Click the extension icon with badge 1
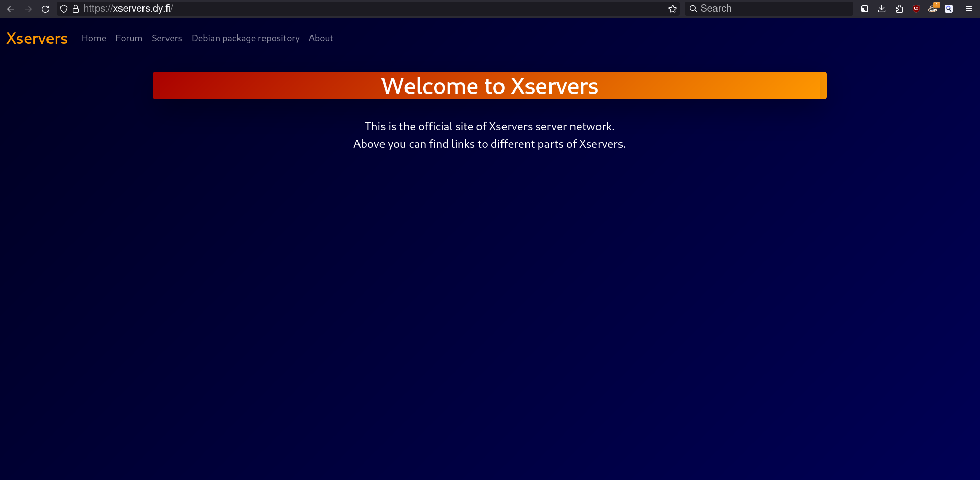Image resolution: width=980 pixels, height=480 pixels. (933, 9)
